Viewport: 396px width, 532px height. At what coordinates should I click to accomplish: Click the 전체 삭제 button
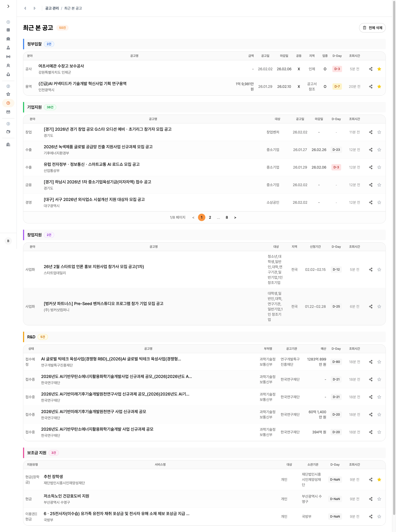pos(372,28)
